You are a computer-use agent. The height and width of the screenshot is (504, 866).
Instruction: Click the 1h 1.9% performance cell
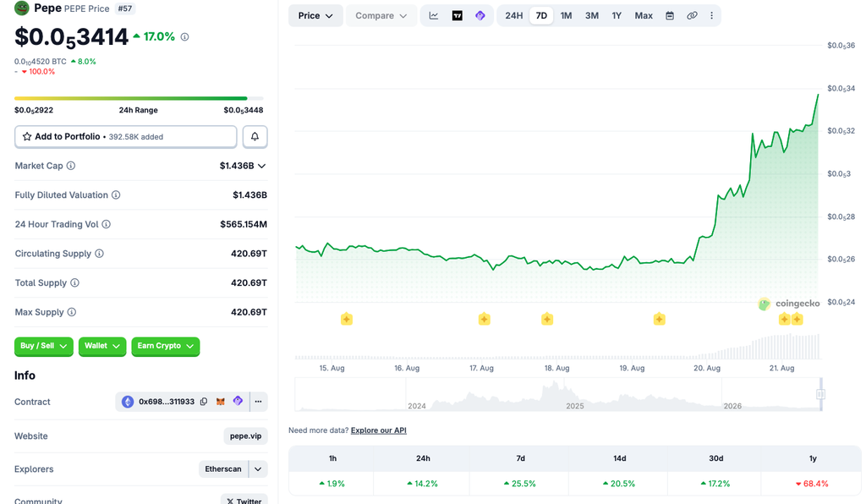(332, 484)
